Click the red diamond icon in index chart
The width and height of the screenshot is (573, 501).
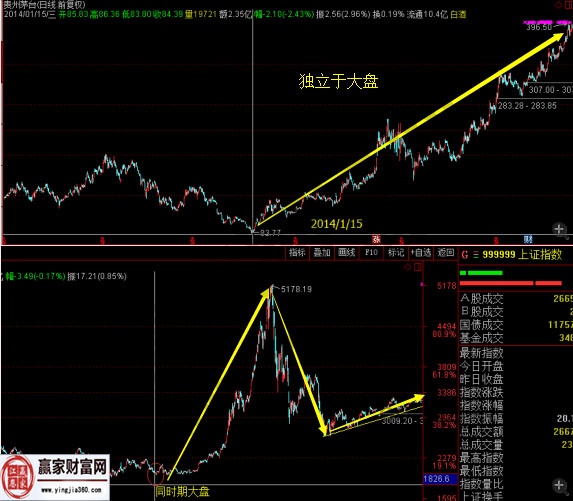407,267
